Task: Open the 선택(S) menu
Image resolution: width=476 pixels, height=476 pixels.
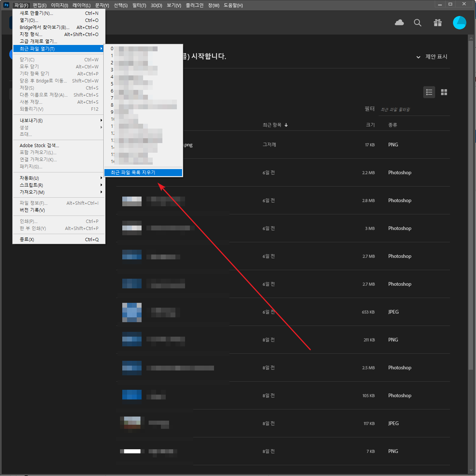Action: 120,5
